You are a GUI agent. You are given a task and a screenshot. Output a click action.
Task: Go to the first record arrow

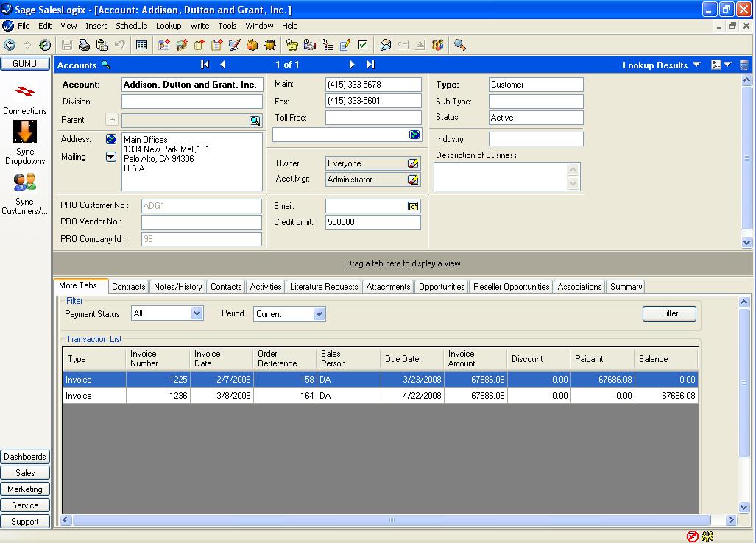tap(205, 65)
